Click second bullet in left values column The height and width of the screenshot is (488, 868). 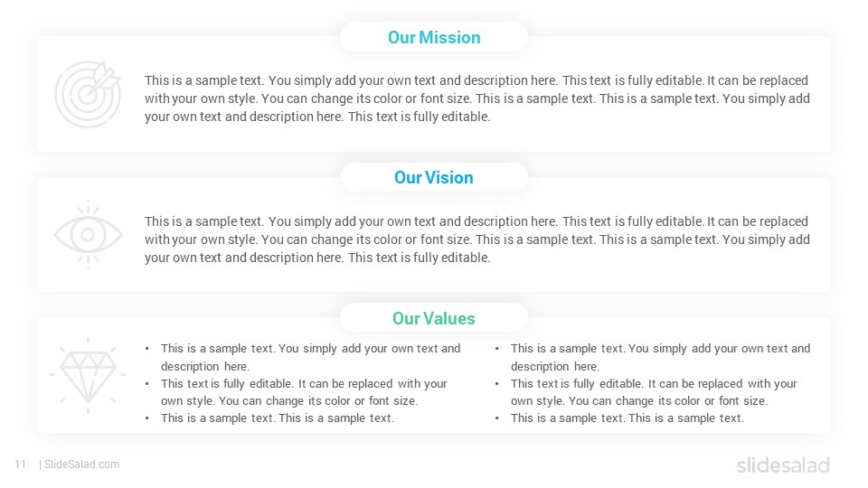click(x=304, y=392)
